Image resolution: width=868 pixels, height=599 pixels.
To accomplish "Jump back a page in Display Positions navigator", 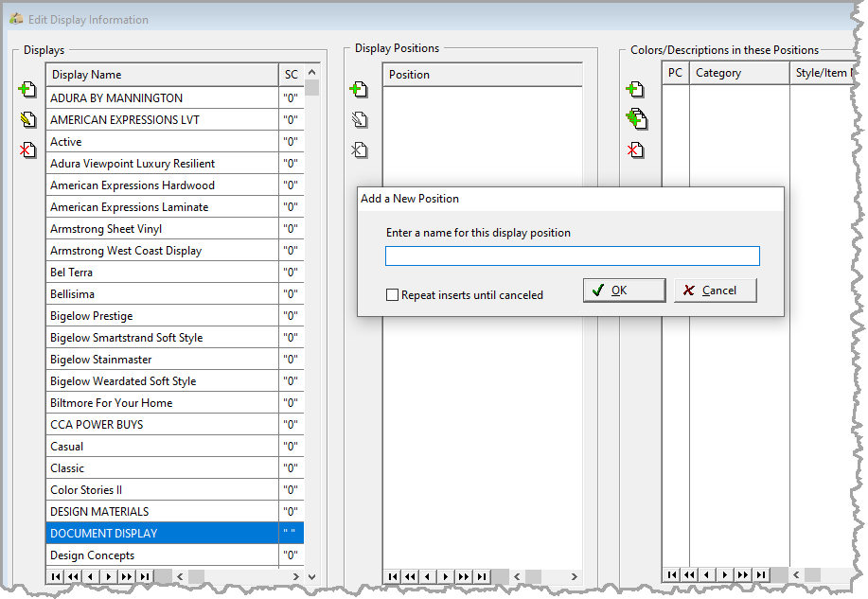I will [x=410, y=576].
